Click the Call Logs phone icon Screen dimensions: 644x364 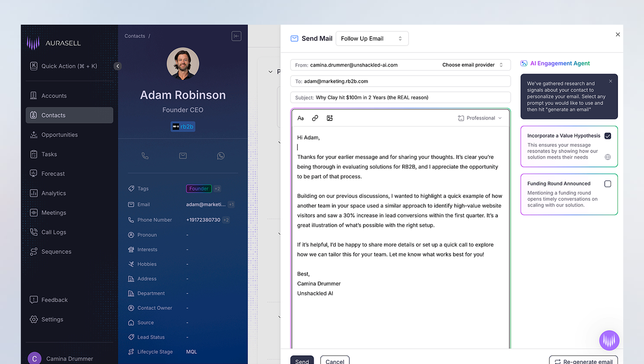pos(34,232)
